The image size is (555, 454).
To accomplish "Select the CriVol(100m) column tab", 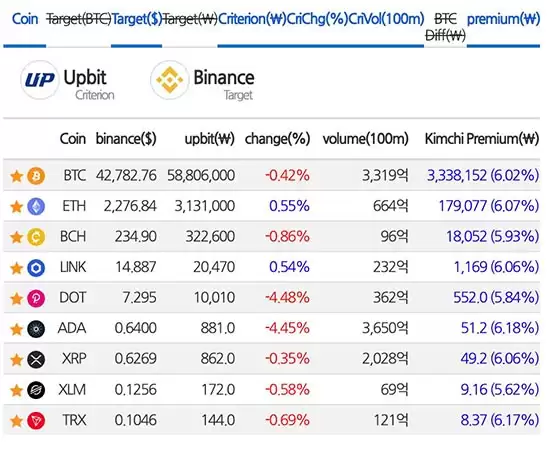I will [x=386, y=19].
